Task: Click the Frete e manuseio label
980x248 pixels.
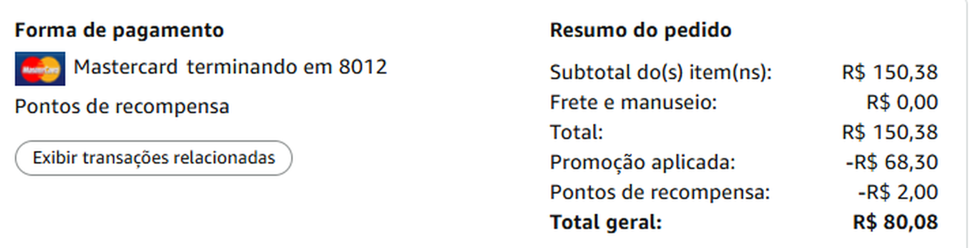Action: [634, 102]
